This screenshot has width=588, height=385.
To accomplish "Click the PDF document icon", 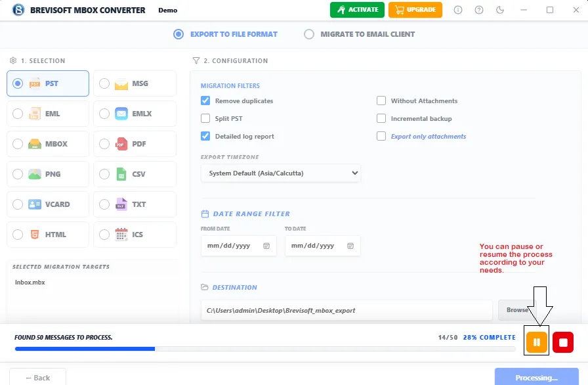I will [121, 144].
